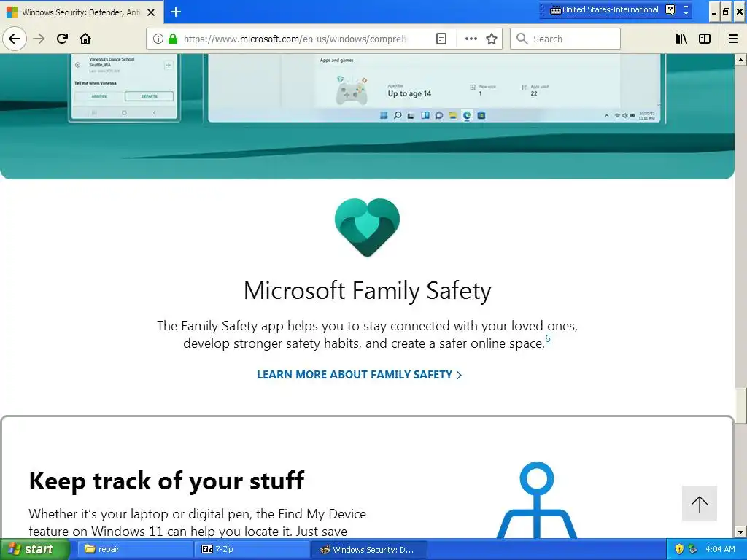Click the Xbox controller image in screenshot
This screenshot has width=747, height=560.
tap(352, 90)
